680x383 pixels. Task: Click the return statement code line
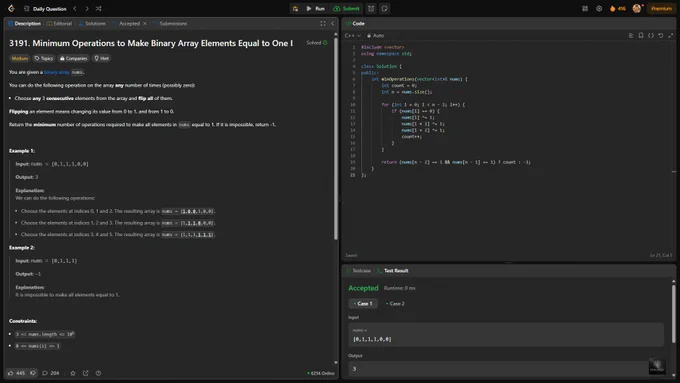[x=456, y=162]
